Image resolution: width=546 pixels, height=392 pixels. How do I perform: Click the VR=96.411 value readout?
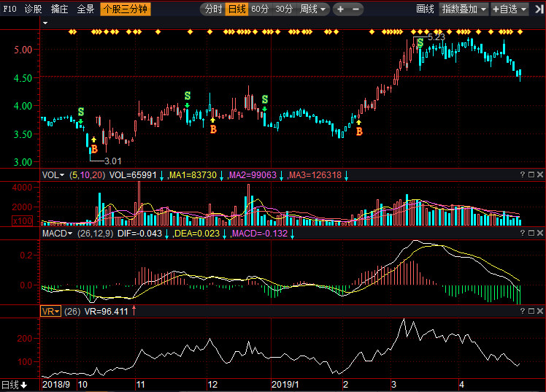pos(106,311)
